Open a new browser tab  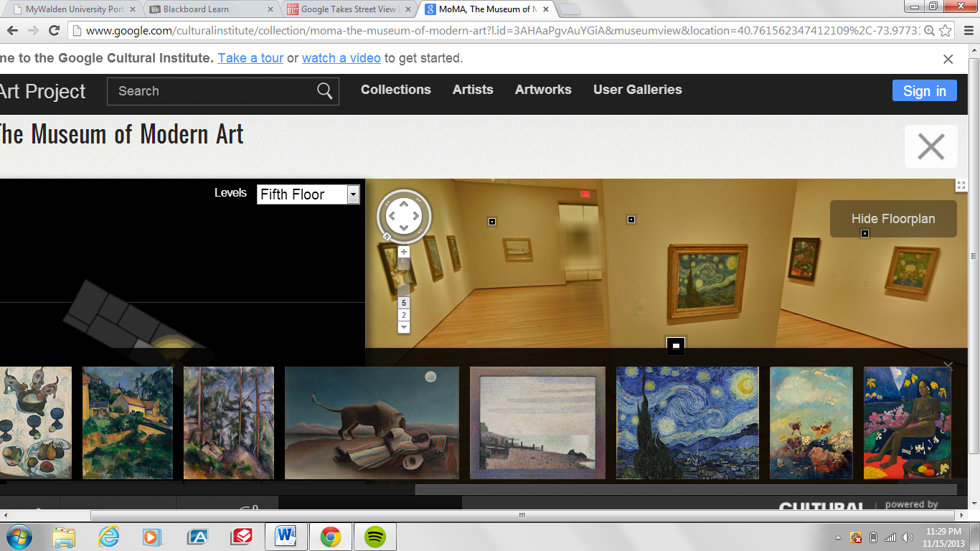click(570, 9)
